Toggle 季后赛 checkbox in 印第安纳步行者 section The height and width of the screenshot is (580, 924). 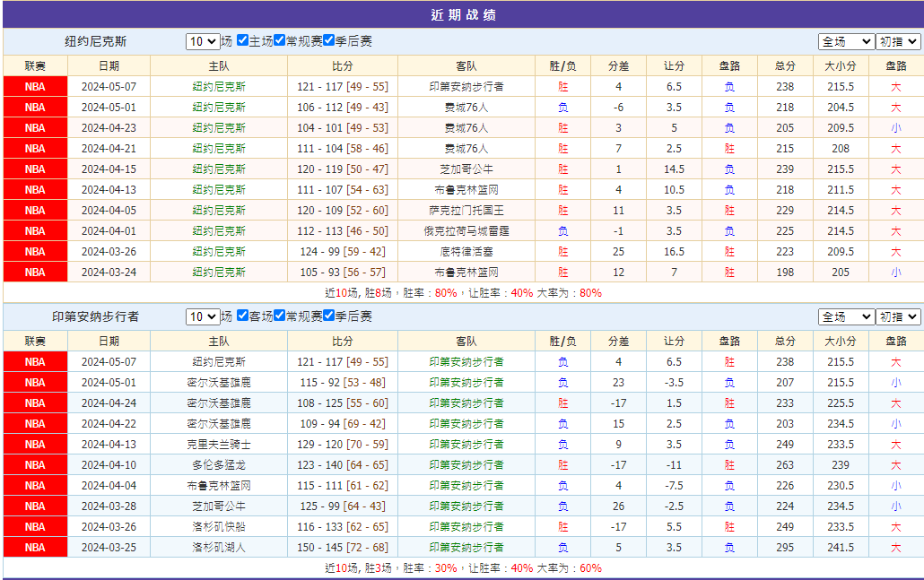pyautogui.click(x=329, y=315)
